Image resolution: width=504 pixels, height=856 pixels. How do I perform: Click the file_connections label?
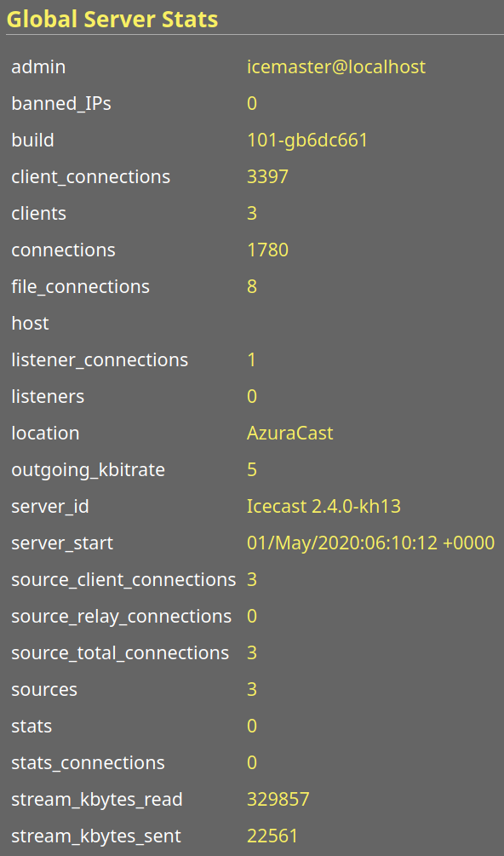tap(80, 286)
